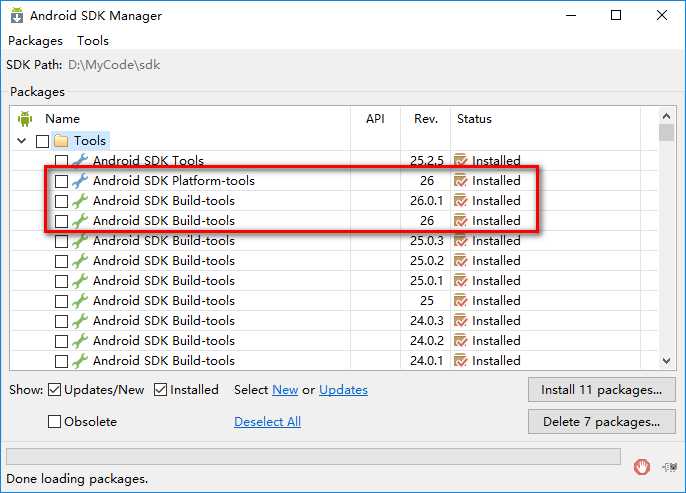This screenshot has width=686, height=493.
Task: Check the Build-tools 24.0.2 checkbox
Action: [61, 341]
